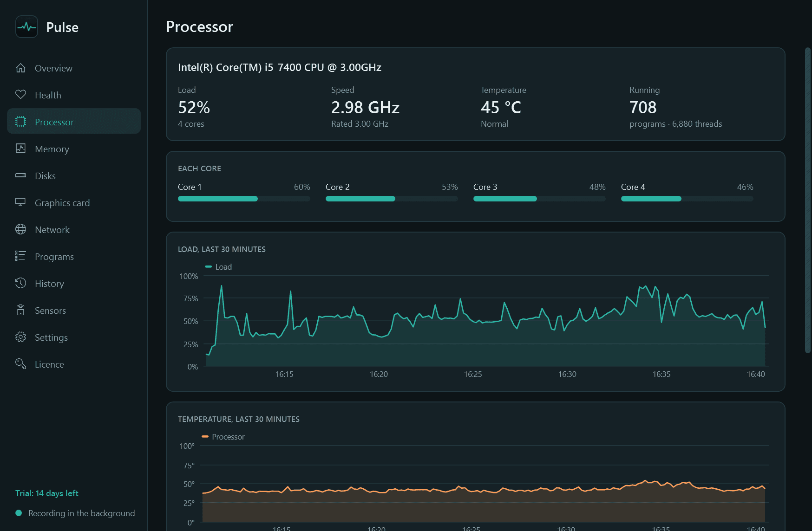
Task: Switch to the Memory page
Action: pos(74,149)
